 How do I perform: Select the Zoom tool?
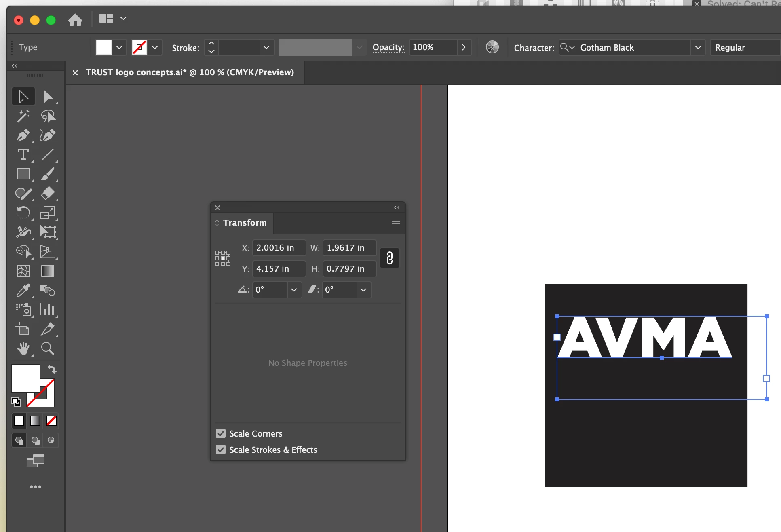(48, 348)
